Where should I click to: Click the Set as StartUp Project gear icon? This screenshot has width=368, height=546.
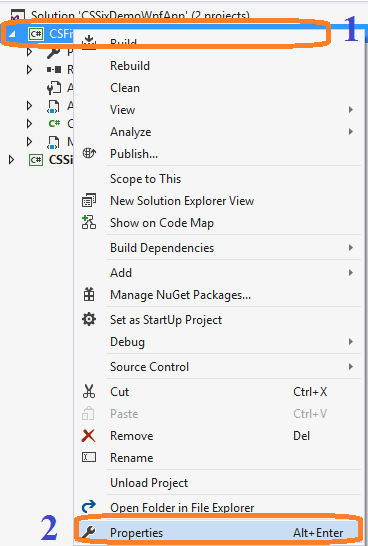[x=89, y=319]
